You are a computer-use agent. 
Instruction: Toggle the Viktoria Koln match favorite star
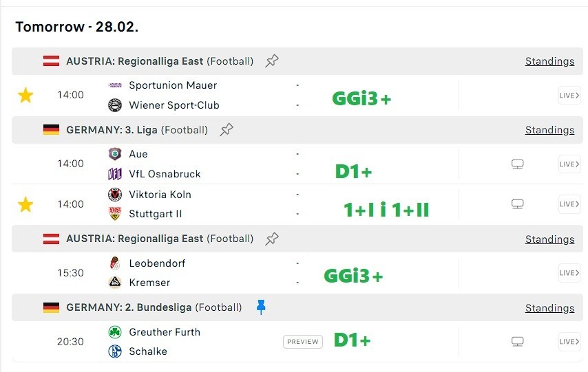[x=25, y=204]
